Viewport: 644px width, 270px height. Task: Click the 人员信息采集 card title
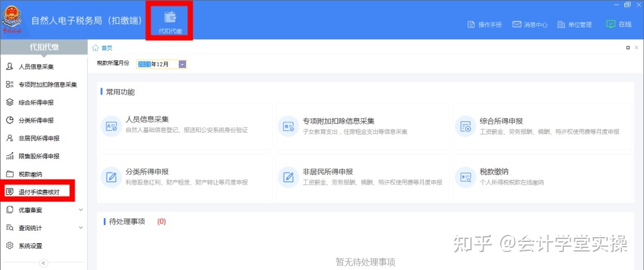[x=147, y=120]
